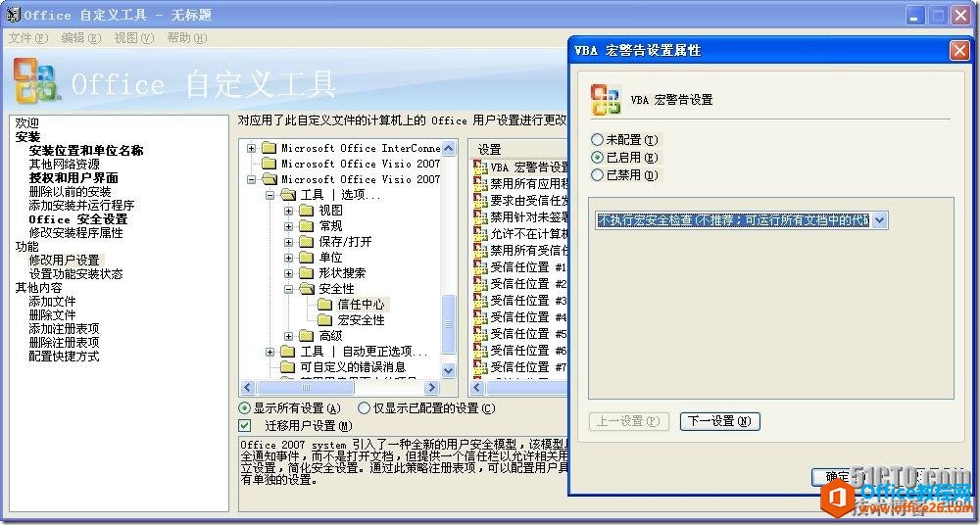Select the 已启用 radio button
Screen dimensions: 980x525
(598, 158)
